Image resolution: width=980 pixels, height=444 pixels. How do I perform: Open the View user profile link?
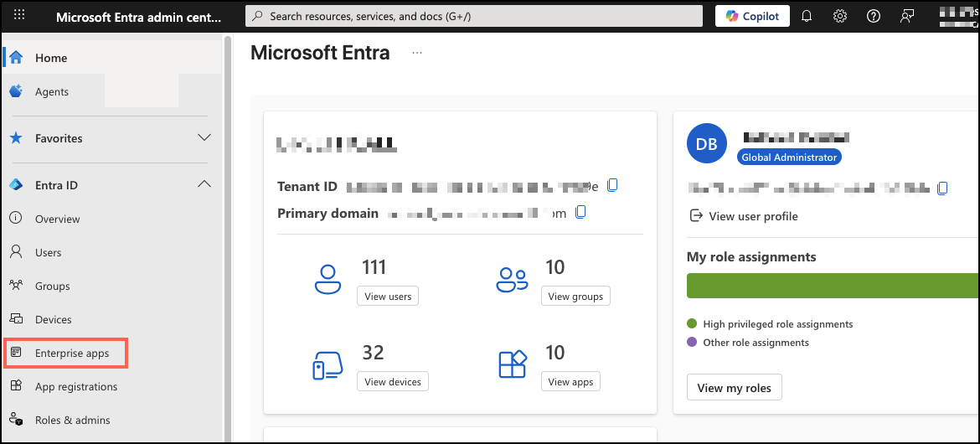tap(744, 216)
